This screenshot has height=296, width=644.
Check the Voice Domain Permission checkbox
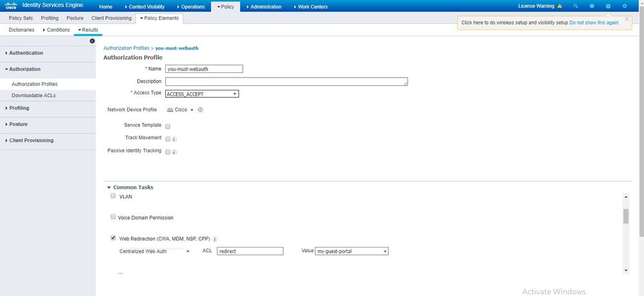pyautogui.click(x=114, y=217)
